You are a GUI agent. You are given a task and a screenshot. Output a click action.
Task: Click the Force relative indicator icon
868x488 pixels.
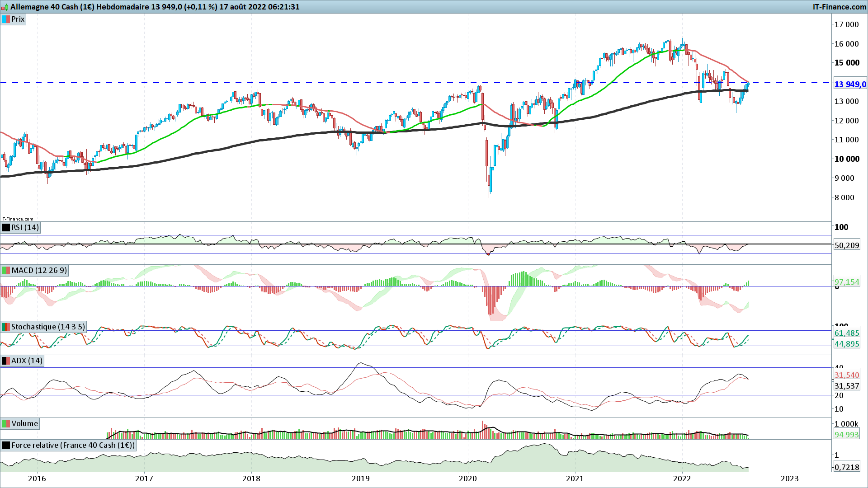[6, 446]
